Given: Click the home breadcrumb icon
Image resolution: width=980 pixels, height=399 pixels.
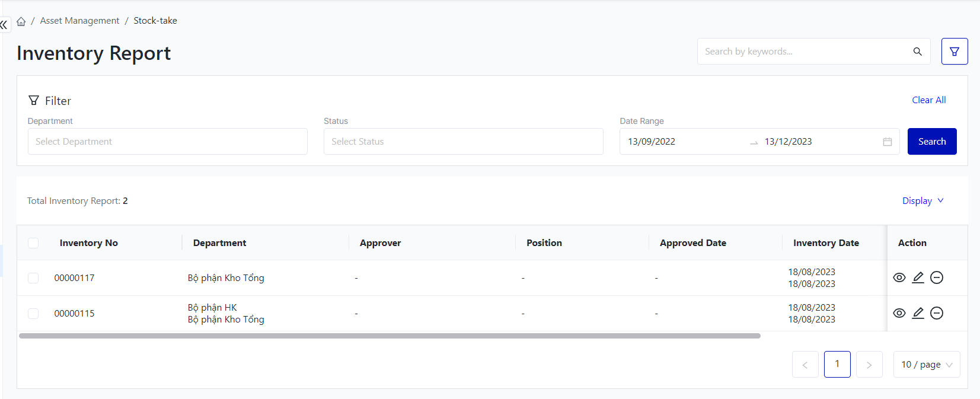Looking at the screenshot, I should (x=21, y=21).
